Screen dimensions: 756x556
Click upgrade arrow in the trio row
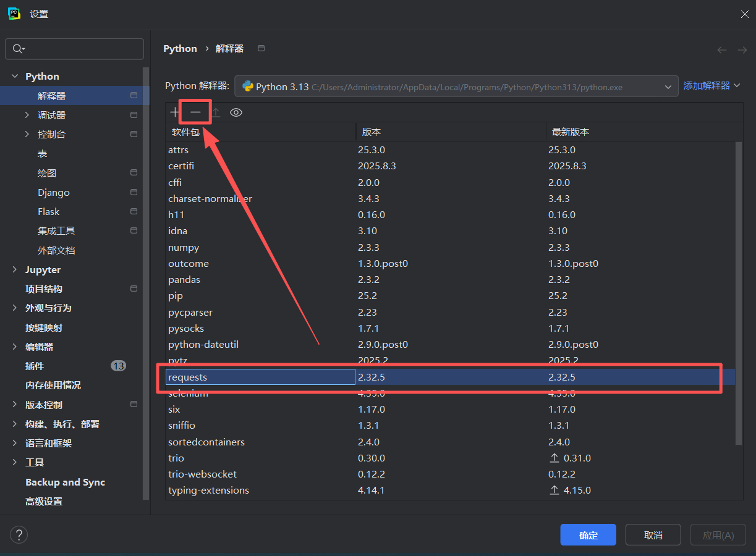click(x=554, y=458)
